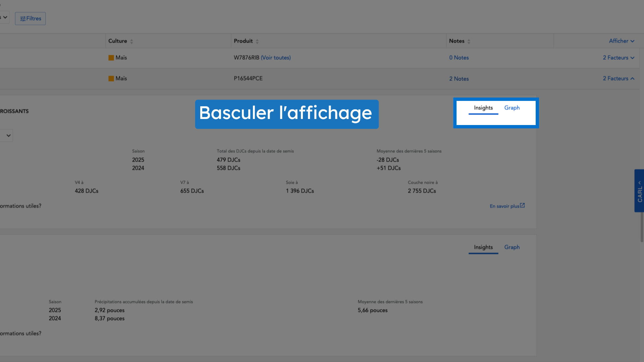The image size is (644, 362).
Task: Open dropdown under ROISSANTS heading
Action: click(x=6, y=135)
